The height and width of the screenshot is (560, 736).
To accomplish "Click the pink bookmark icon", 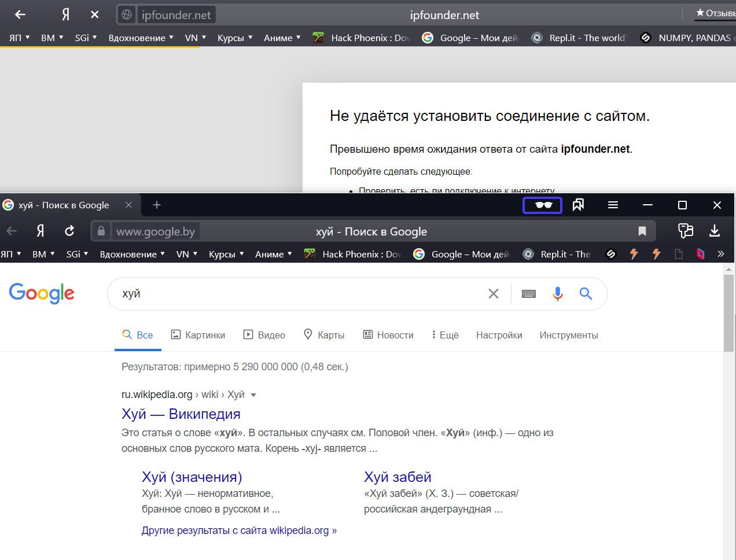I will tap(700, 254).
